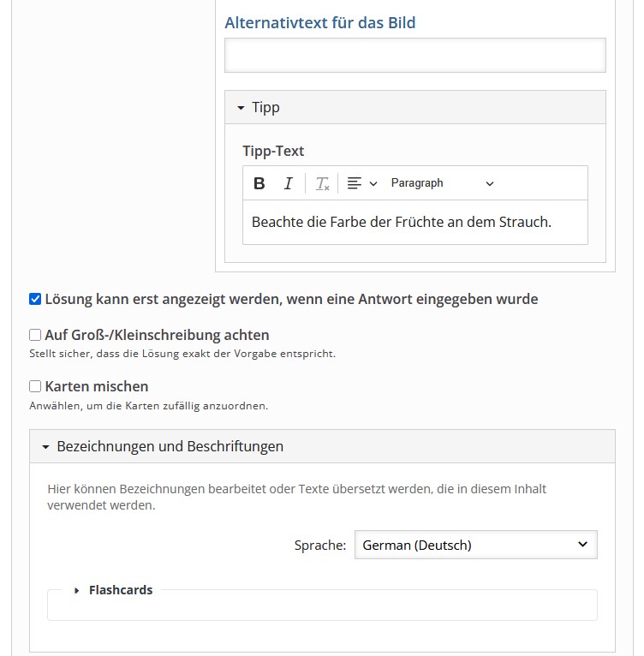Uncheck "Lösung kann erst angezeigt werden" checkbox
The image size is (644, 656).
point(35,299)
